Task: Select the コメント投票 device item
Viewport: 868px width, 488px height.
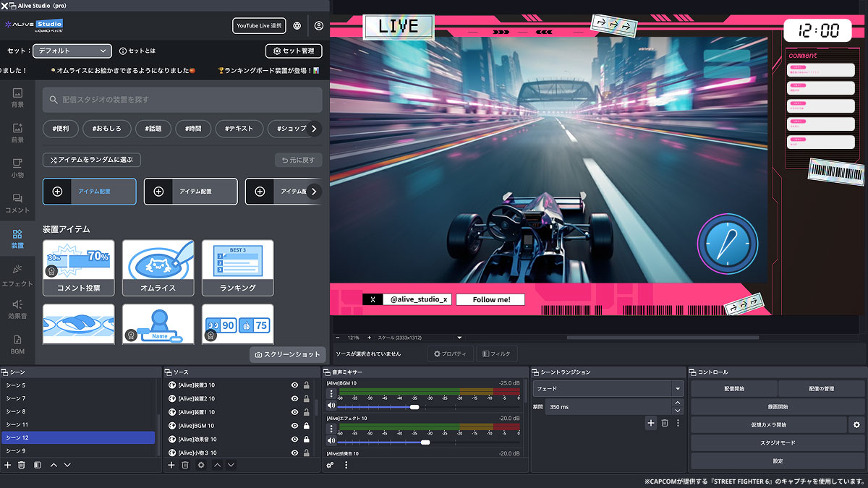Action: (78, 268)
